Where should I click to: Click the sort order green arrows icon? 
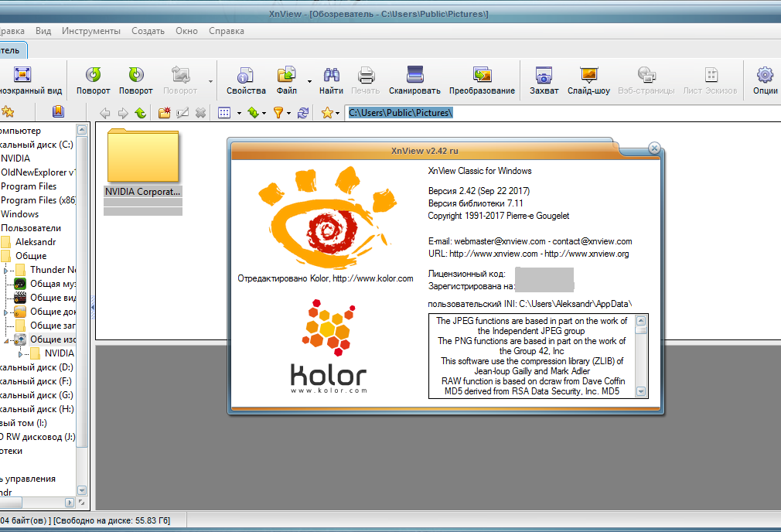254,113
